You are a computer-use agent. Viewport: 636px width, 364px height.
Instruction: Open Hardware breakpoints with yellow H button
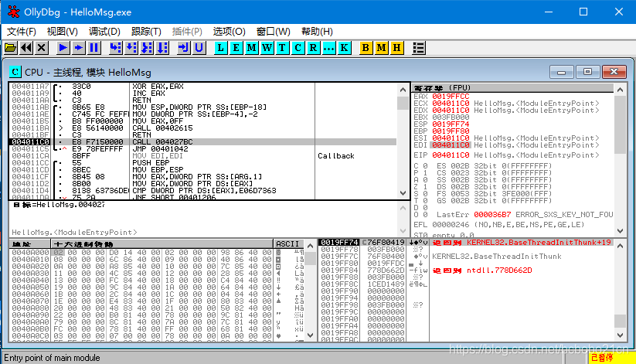(x=396, y=48)
